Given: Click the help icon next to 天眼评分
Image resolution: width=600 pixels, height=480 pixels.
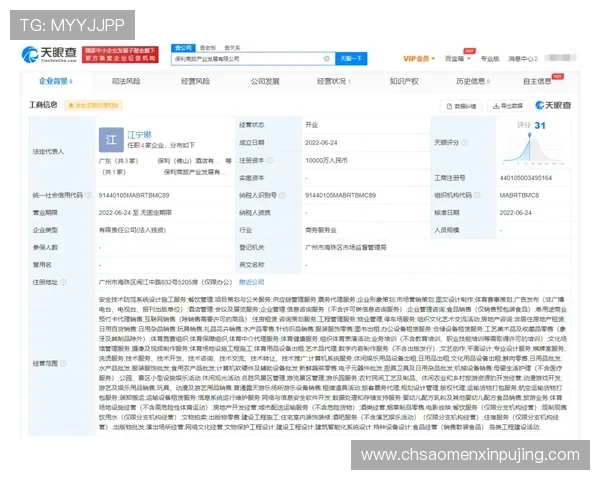Looking at the screenshot, I should [x=464, y=143].
